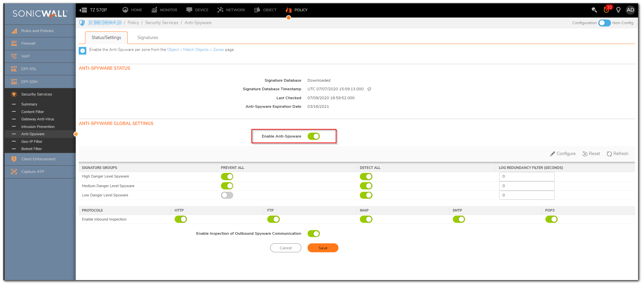Click the DPI-SSH sidebar icon

pos(14,82)
